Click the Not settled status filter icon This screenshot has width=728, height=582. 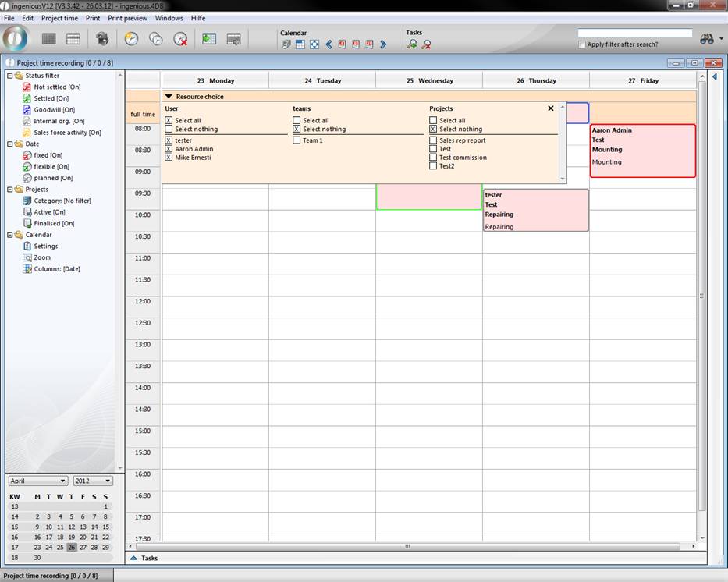27,87
